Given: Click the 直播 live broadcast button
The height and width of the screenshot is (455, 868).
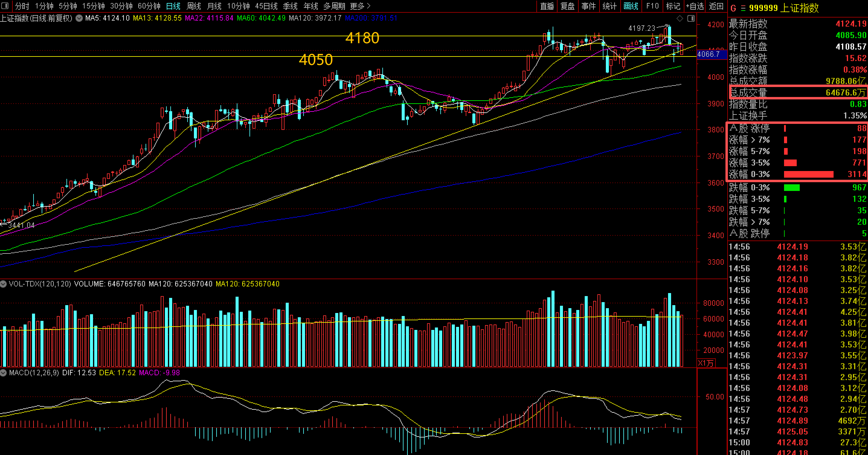Looking at the screenshot, I should (x=547, y=6).
